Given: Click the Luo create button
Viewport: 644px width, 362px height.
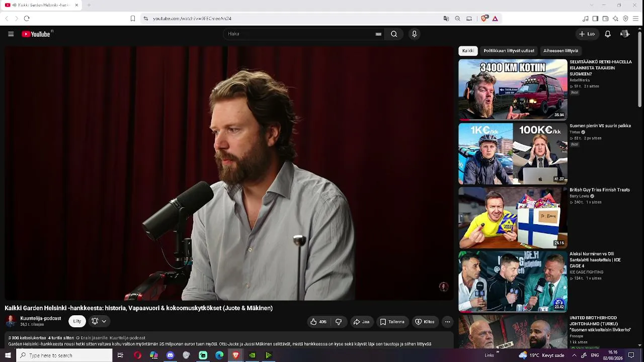Looking at the screenshot, I should pos(587,34).
